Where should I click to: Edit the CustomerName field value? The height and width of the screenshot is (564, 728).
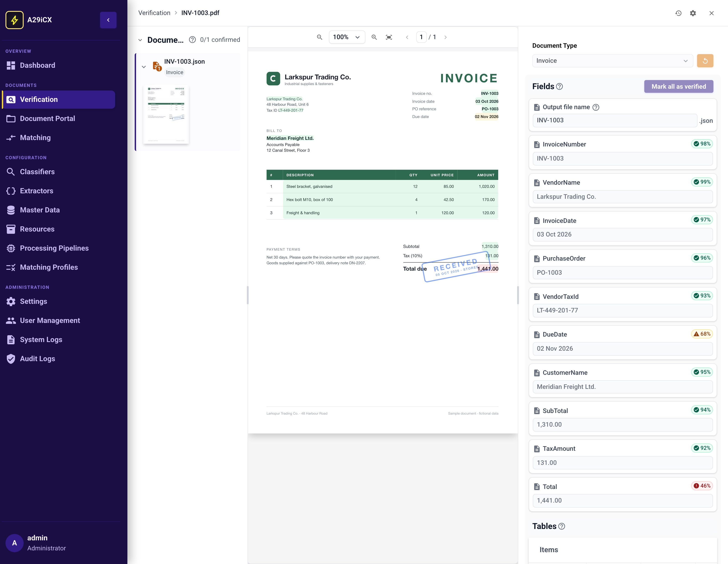[x=623, y=387]
